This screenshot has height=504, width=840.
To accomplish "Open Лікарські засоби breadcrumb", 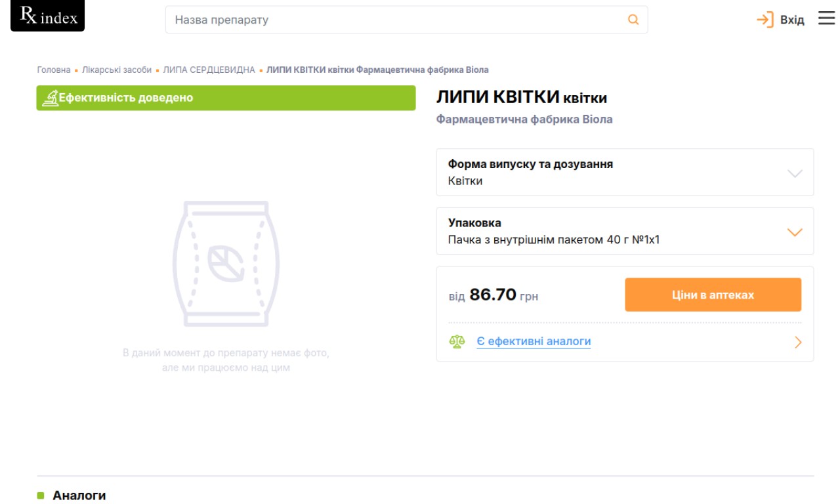I will tap(117, 70).
